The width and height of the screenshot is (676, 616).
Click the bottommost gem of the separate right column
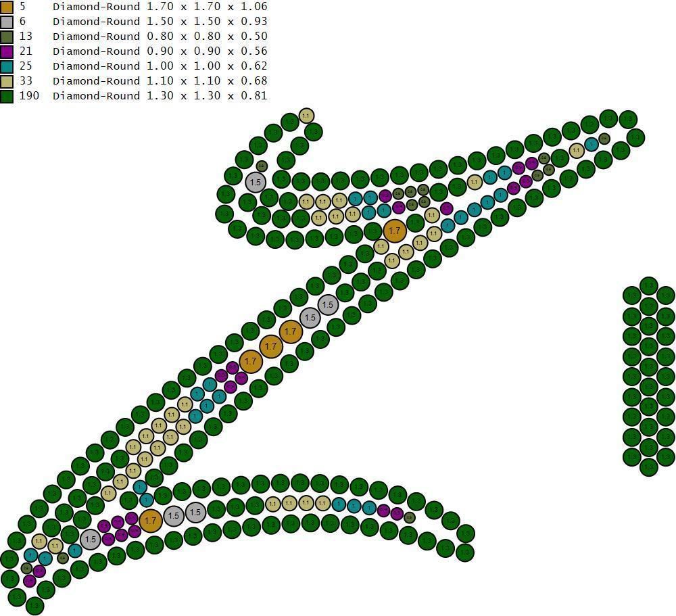pyautogui.click(x=649, y=467)
